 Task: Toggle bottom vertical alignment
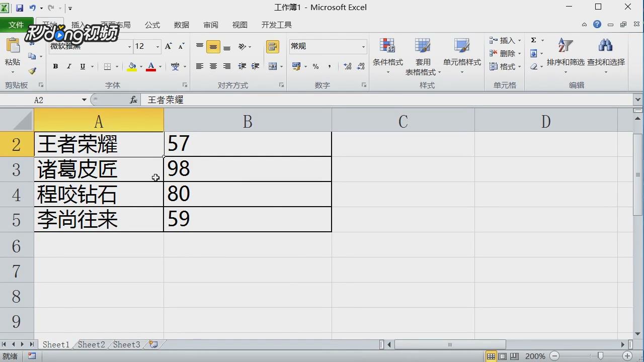(227, 47)
